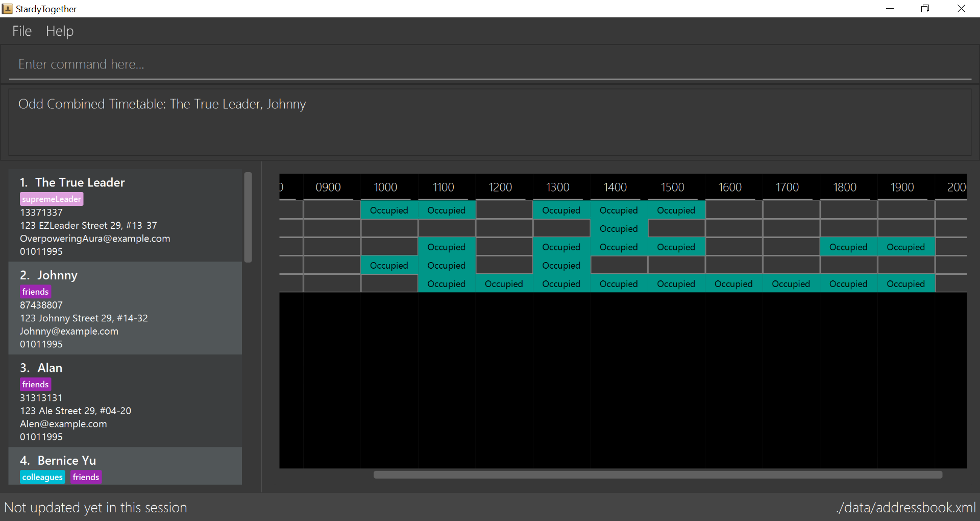This screenshot has width=980, height=521.
Task: Click the Odd Combined Timetable result text
Action: [162, 104]
